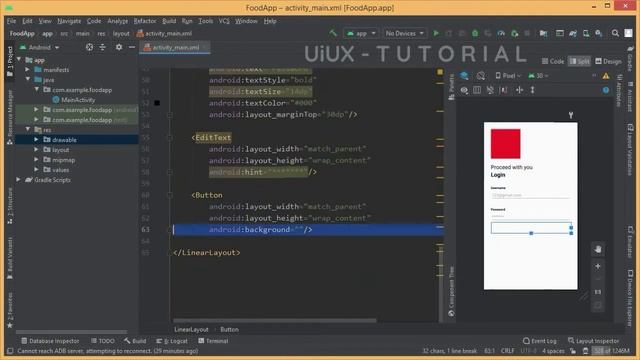Collapse the res folder
640x360 pixels.
[28, 129]
